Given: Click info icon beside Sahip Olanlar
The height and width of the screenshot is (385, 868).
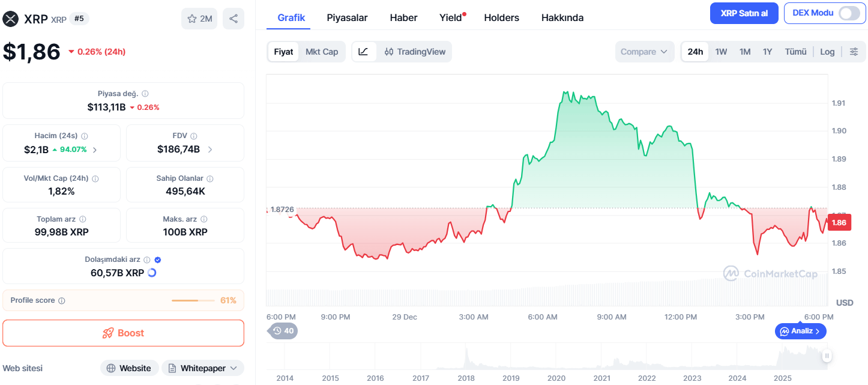Looking at the screenshot, I should pyautogui.click(x=210, y=179).
